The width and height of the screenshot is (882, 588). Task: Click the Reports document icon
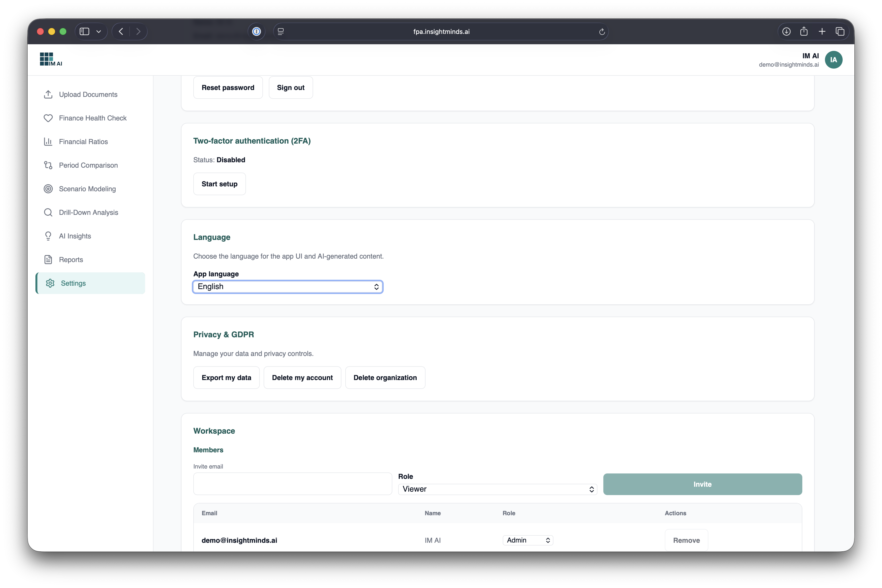click(x=48, y=260)
